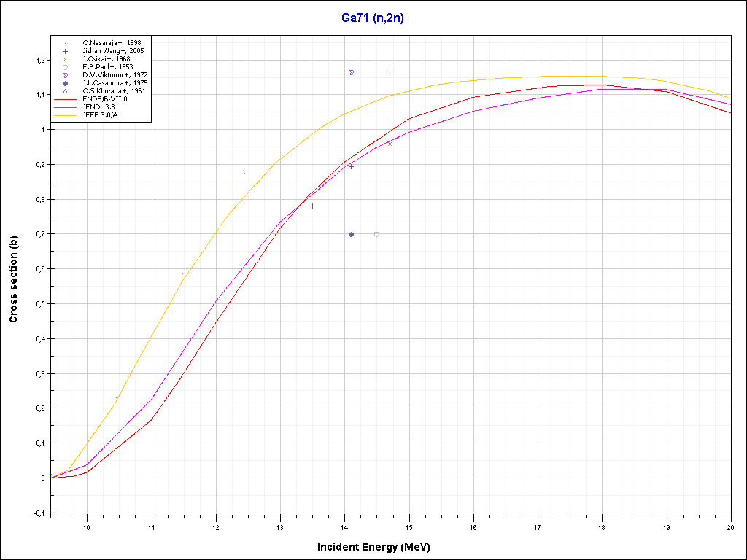747x560 pixels.
Task: Click the C.Nasaraja+, 1998 legend label
Action: (x=112, y=43)
